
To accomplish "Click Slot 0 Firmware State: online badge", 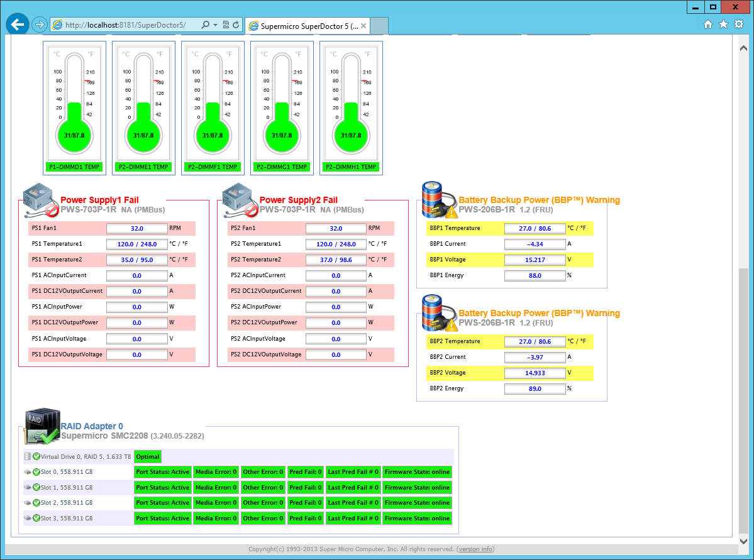I will [417, 472].
